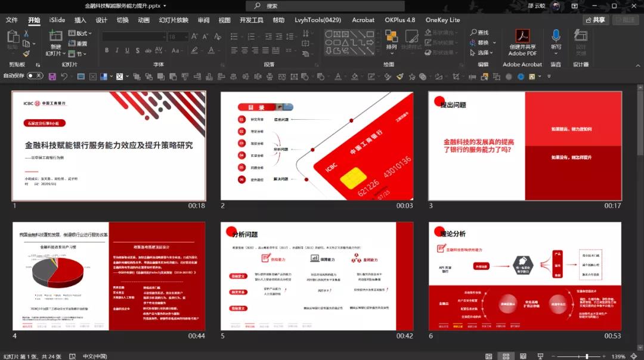Open the Section (节) dropdown
Viewport: 644px width, 360px height.
[x=77, y=54]
